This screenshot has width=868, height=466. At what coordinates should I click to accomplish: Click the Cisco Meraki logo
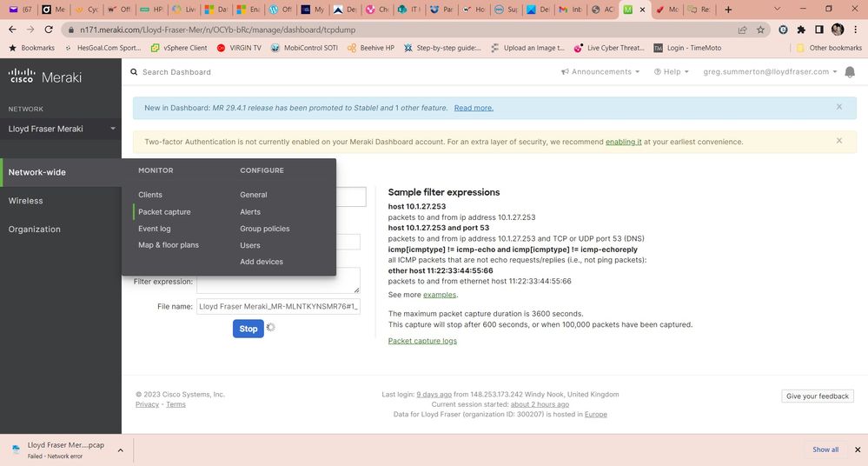click(45, 76)
